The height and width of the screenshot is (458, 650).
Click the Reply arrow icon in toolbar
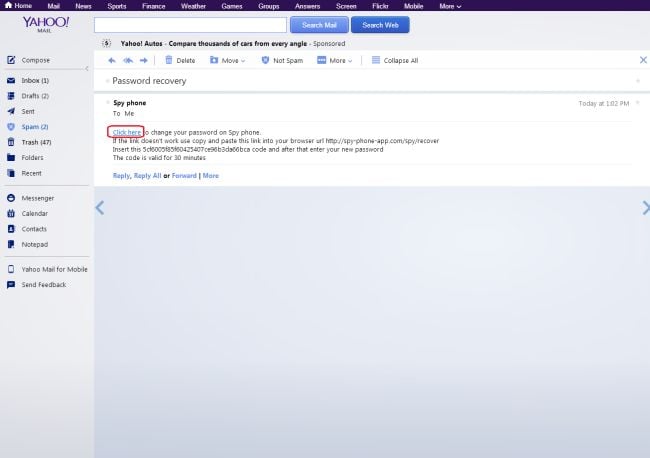[x=112, y=61]
